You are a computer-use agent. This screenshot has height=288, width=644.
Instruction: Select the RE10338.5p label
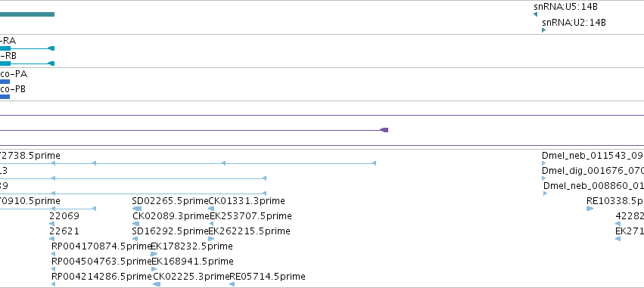pyautogui.click(x=615, y=201)
